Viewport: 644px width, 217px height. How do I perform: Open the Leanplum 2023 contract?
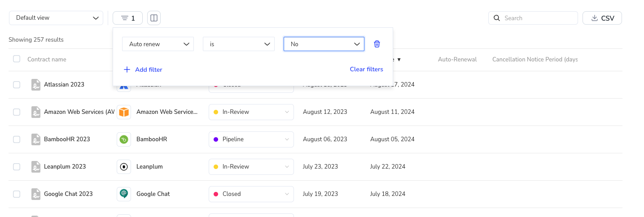[65, 167]
